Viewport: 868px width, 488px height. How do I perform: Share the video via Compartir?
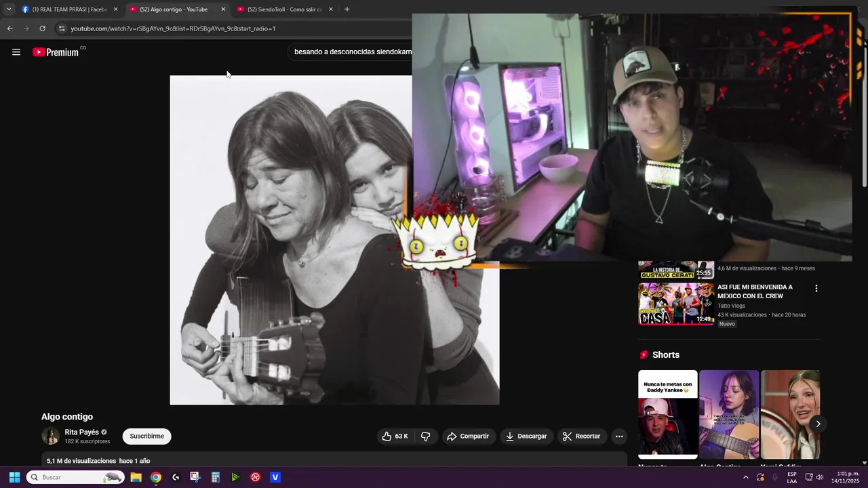pos(468,436)
